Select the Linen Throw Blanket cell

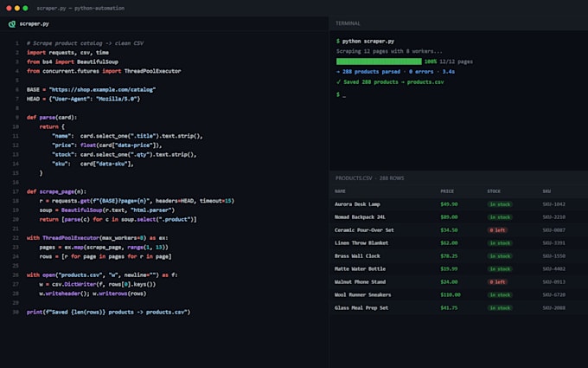(x=361, y=243)
